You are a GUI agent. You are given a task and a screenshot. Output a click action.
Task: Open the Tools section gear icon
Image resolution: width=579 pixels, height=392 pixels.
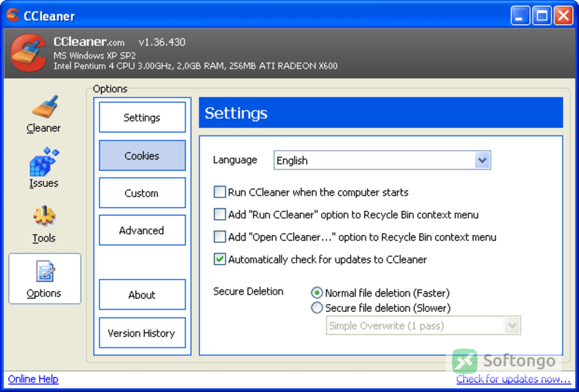[x=44, y=216]
